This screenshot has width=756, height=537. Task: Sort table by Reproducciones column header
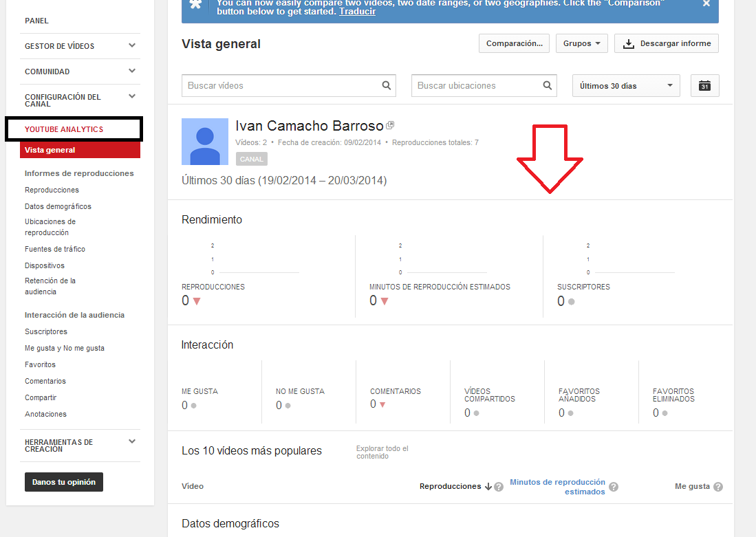click(x=451, y=486)
